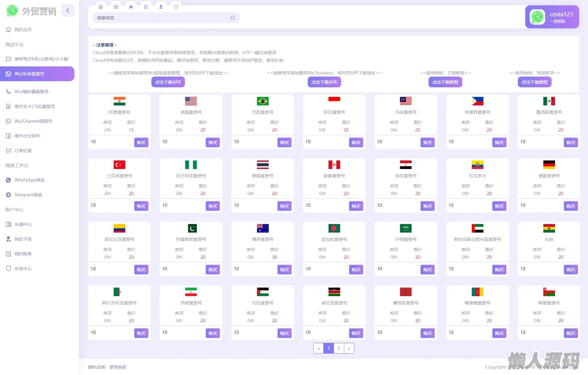Go to next page using » arrow
Image resolution: width=588 pixels, height=375 pixels.
pyautogui.click(x=349, y=348)
